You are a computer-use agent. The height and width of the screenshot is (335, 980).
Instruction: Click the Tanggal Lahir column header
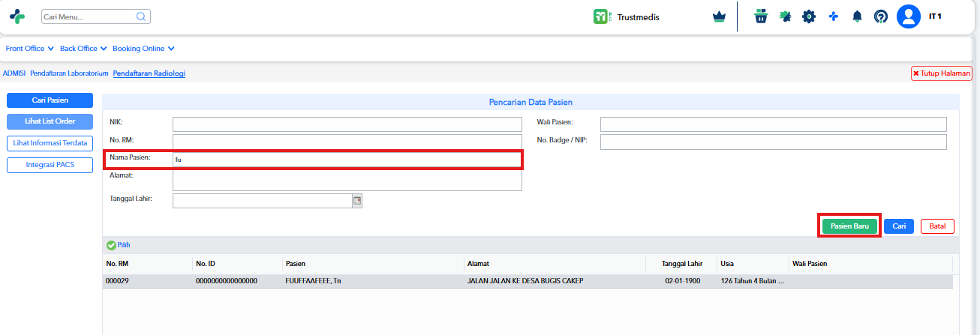point(681,264)
